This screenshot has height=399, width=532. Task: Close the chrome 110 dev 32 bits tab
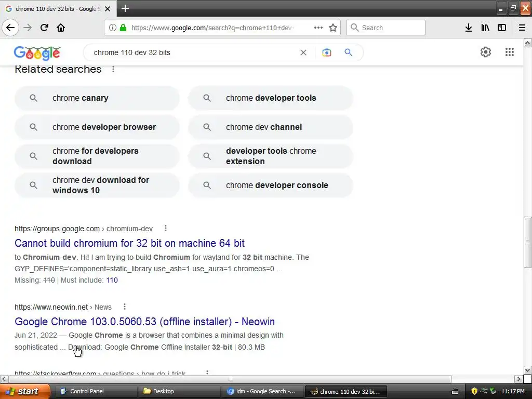[108, 9]
